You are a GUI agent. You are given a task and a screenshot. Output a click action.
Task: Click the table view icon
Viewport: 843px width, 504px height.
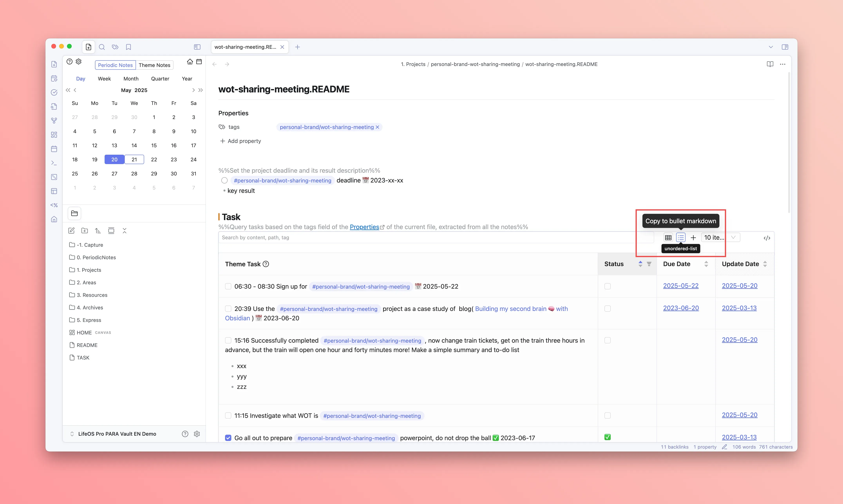668,237
